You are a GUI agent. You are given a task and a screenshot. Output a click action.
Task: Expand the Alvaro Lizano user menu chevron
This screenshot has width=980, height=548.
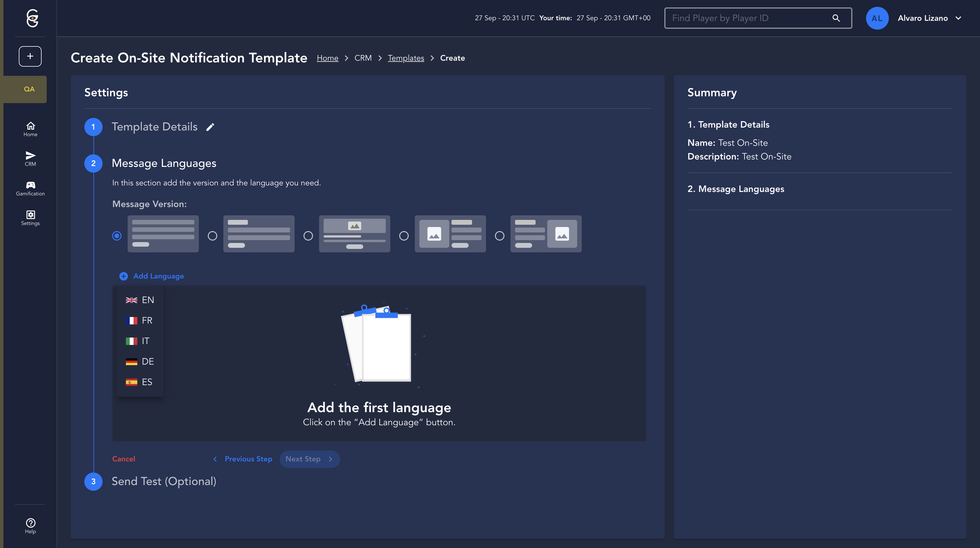click(x=958, y=18)
